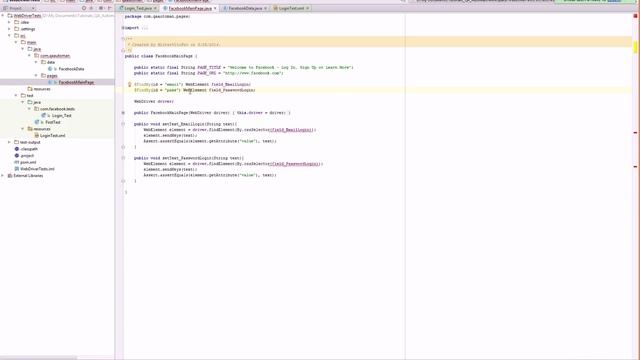The image size is (640, 360).
Task: Expand the folded import block
Action: tap(123, 28)
